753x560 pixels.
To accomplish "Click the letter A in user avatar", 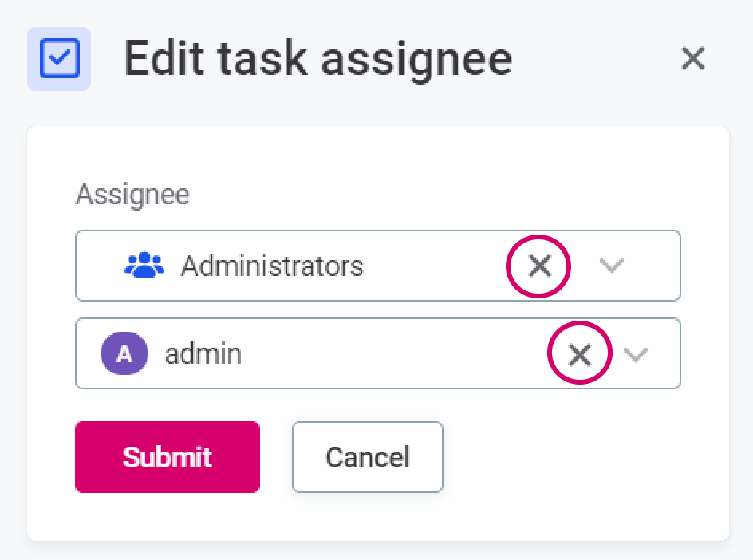I will click(x=124, y=354).
